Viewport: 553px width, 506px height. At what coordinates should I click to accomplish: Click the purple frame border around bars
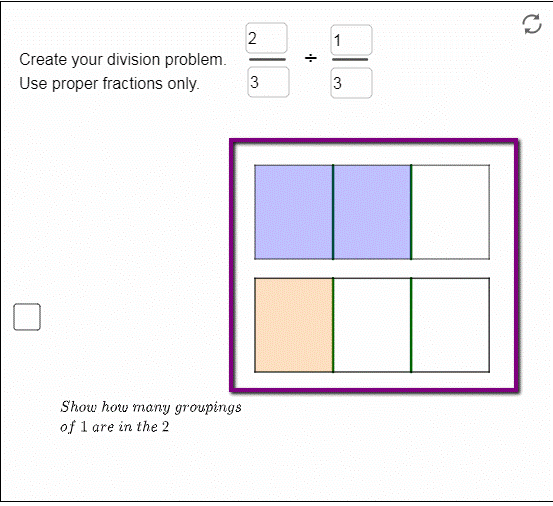(x=374, y=141)
